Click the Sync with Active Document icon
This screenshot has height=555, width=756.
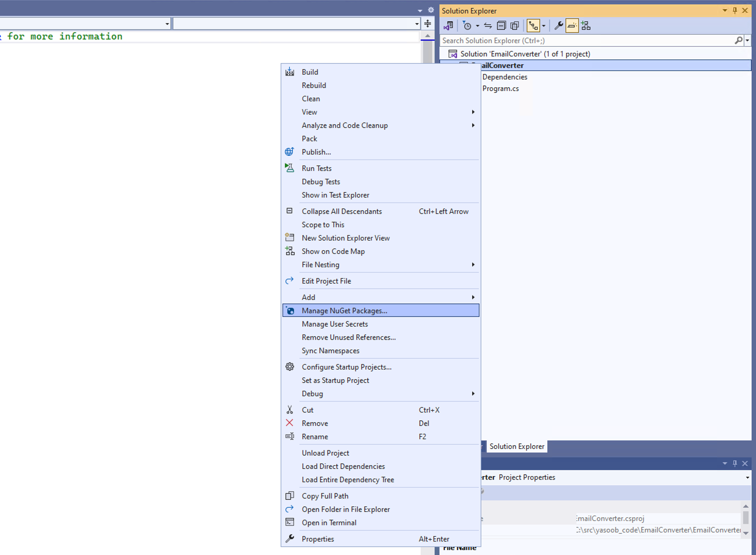[x=488, y=25]
